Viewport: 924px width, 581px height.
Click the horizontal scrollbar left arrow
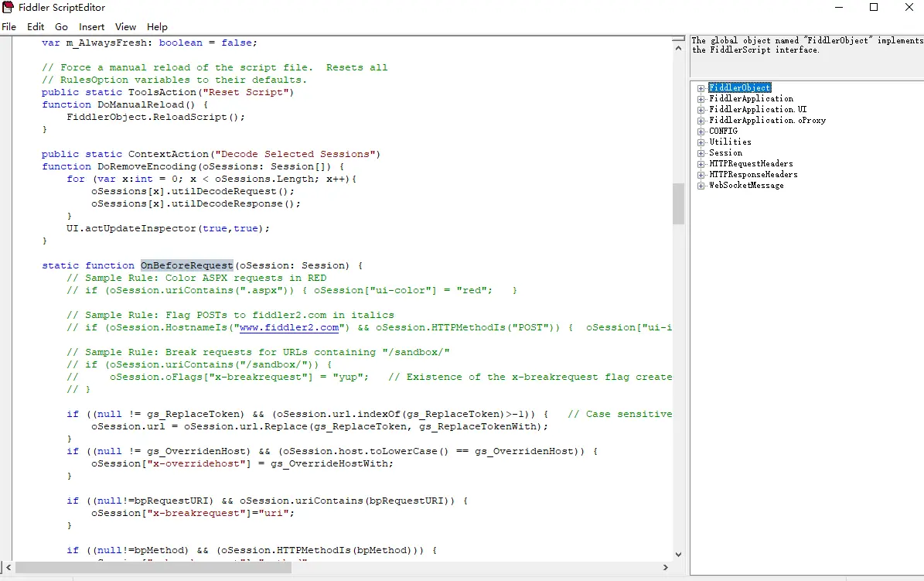tap(8, 567)
